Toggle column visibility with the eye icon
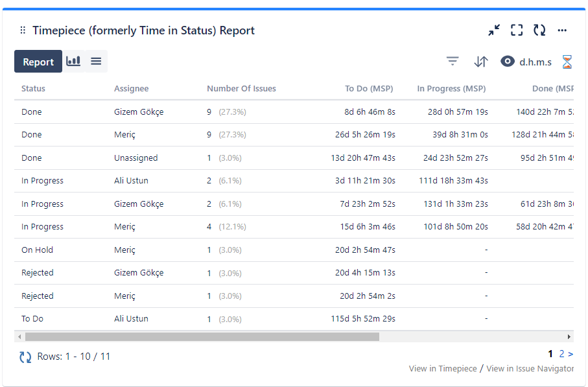Viewport: 588px width, 387px height. (507, 62)
